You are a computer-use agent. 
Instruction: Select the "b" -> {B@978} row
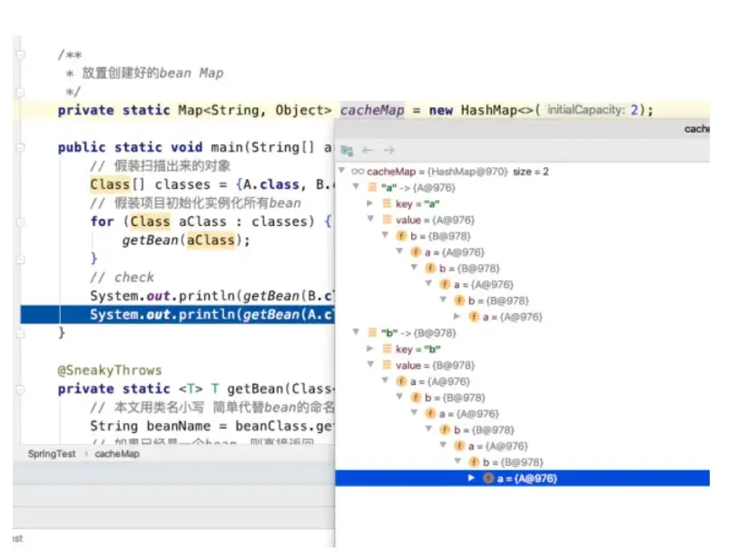tap(522, 332)
